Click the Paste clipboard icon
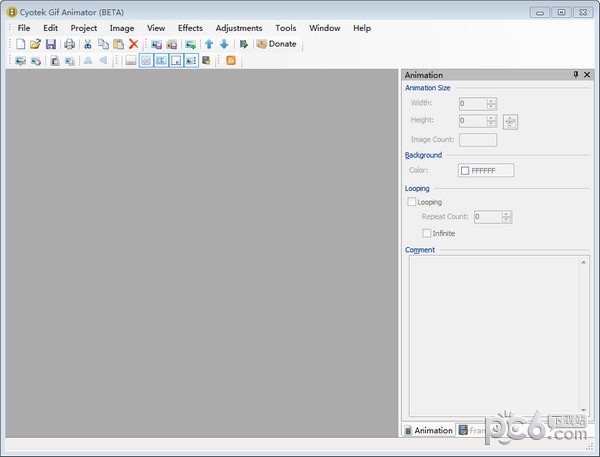 coord(119,44)
